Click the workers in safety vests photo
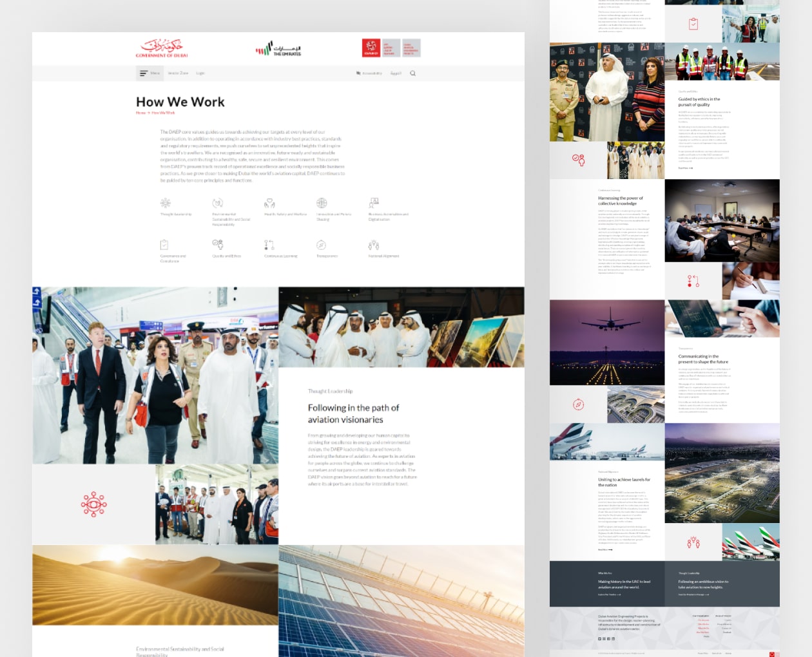This screenshot has width=812, height=657. click(722, 62)
